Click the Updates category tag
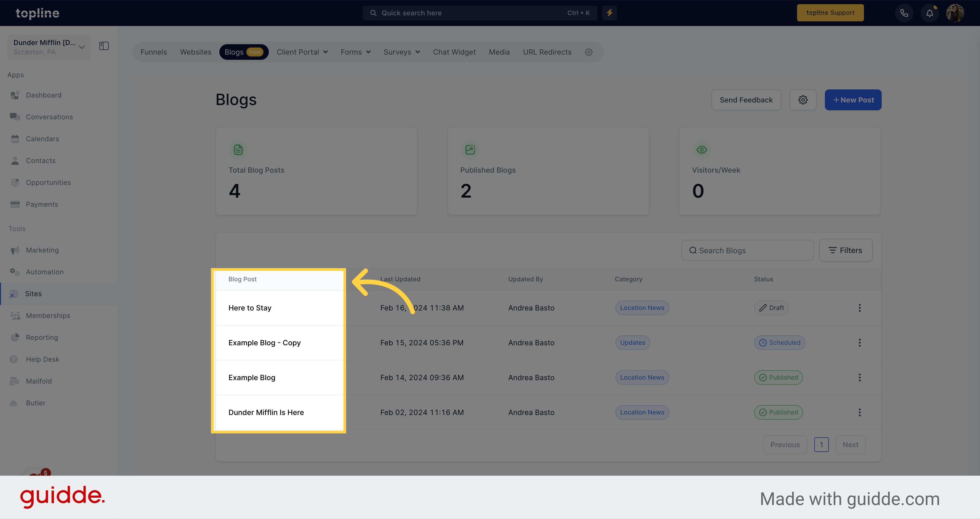980x519 pixels. [x=632, y=343]
